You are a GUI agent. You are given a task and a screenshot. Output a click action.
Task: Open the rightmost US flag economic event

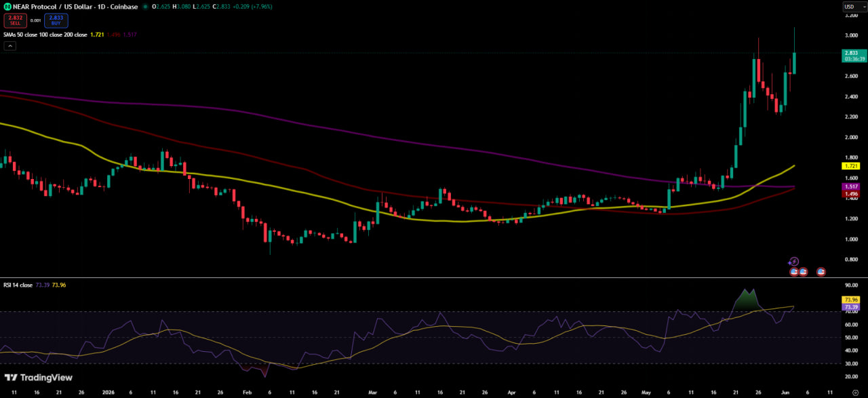[x=821, y=272]
